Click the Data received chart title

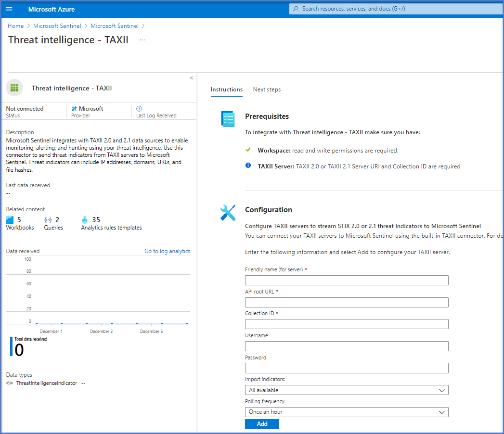[x=23, y=251]
